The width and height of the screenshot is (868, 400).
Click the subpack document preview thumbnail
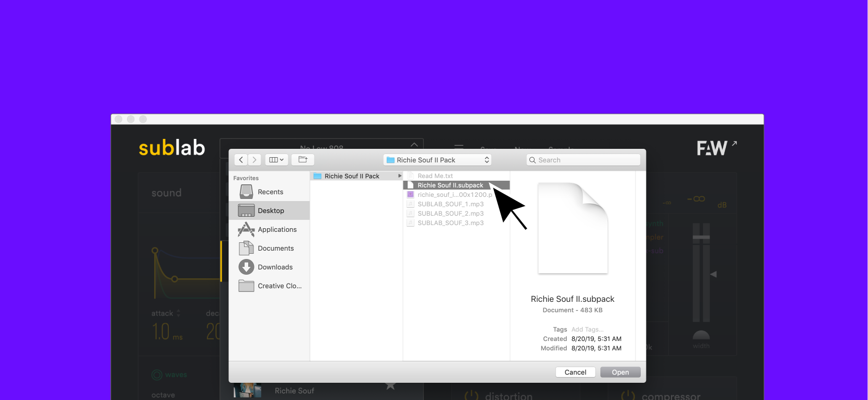tap(573, 228)
